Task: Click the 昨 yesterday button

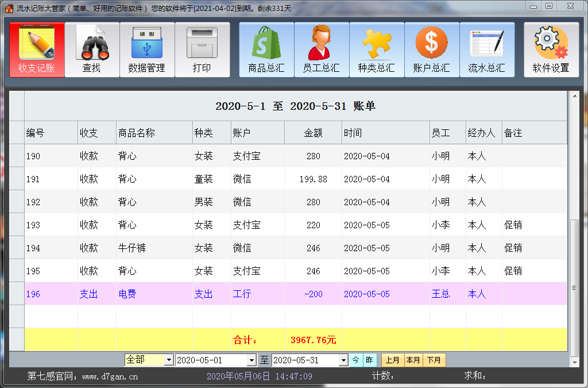Action: pos(370,360)
